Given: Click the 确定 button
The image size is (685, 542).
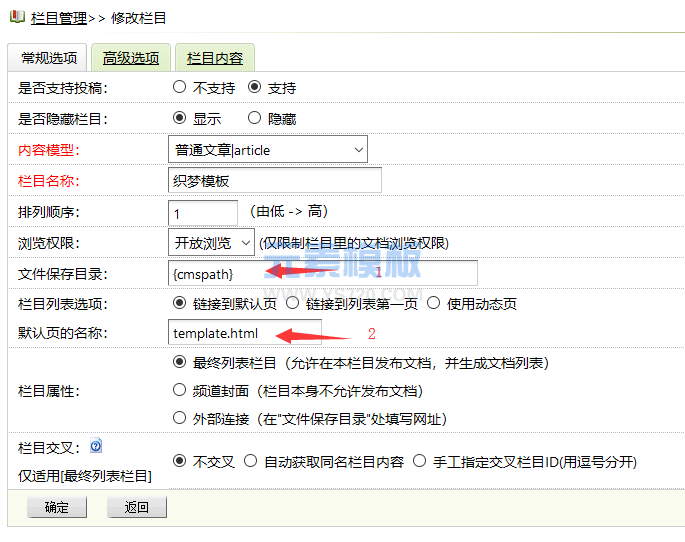Looking at the screenshot, I should tap(57, 507).
